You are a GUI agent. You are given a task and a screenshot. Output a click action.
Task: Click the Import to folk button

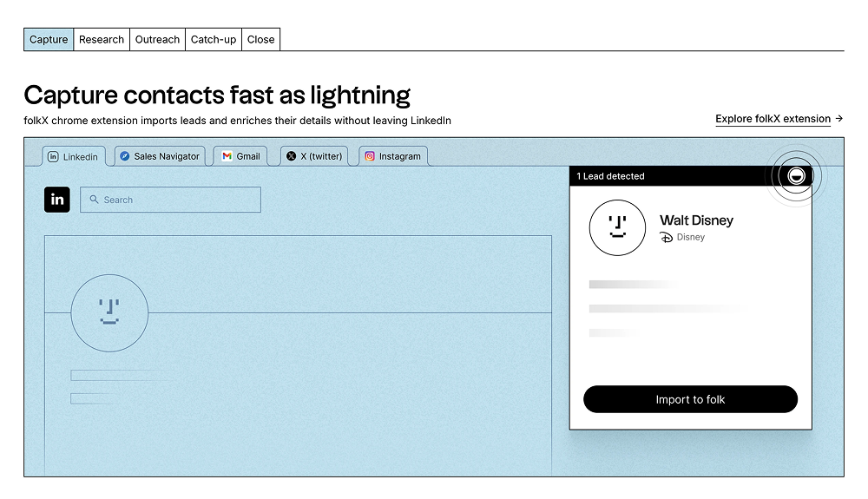point(690,399)
